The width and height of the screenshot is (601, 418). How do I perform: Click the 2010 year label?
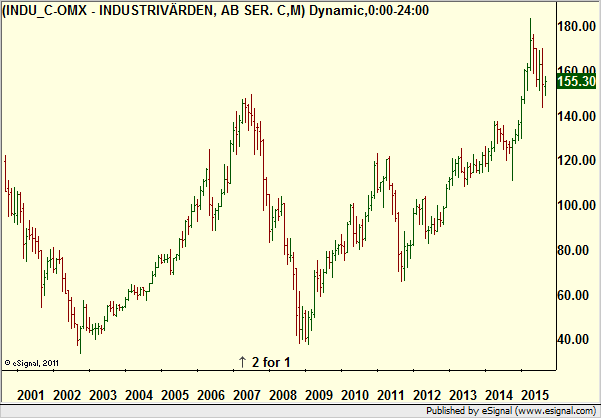tap(355, 395)
